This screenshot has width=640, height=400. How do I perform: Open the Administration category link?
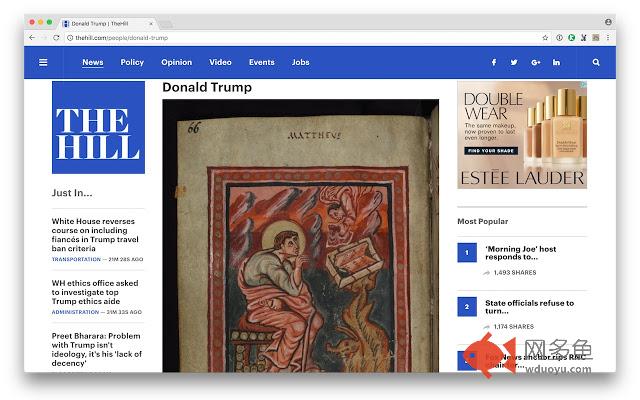76,312
